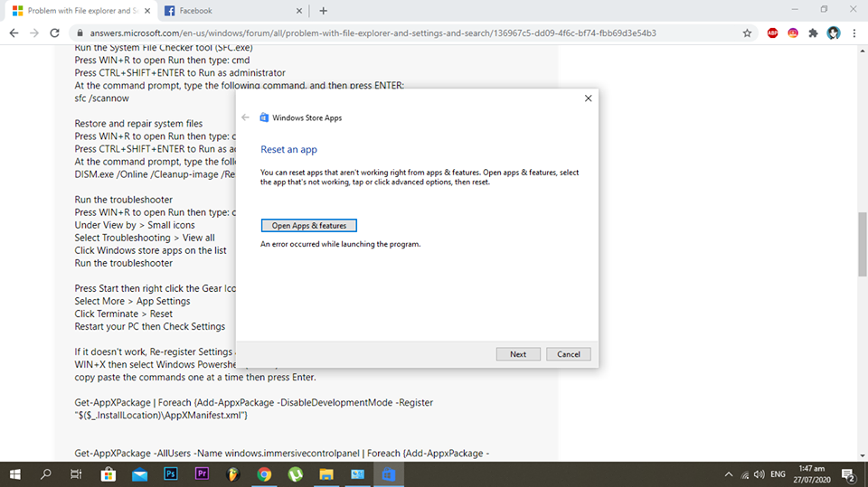Open Apps & features from troubleshooter dialog
The height and width of the screenshot is (487, 868).
point(309,225)
